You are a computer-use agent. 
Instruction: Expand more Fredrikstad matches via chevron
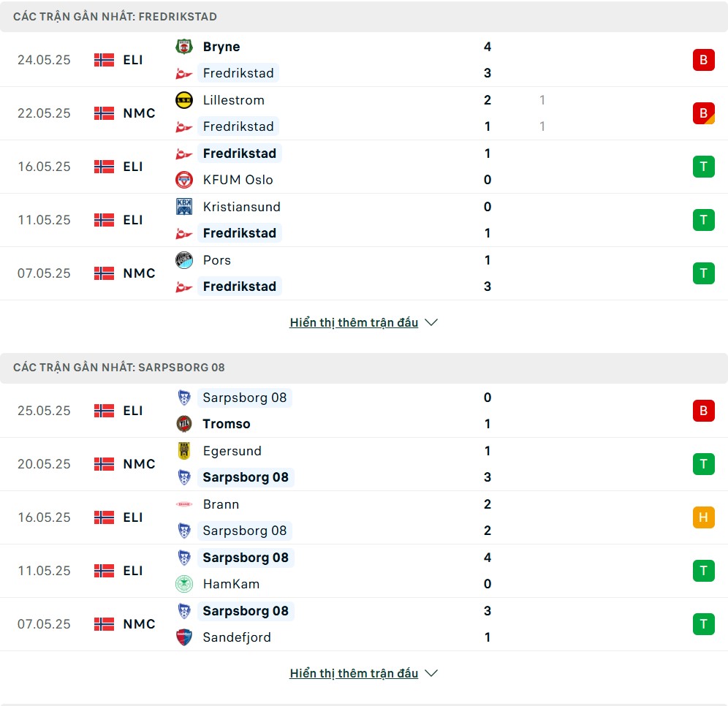[x=431, y=322]
